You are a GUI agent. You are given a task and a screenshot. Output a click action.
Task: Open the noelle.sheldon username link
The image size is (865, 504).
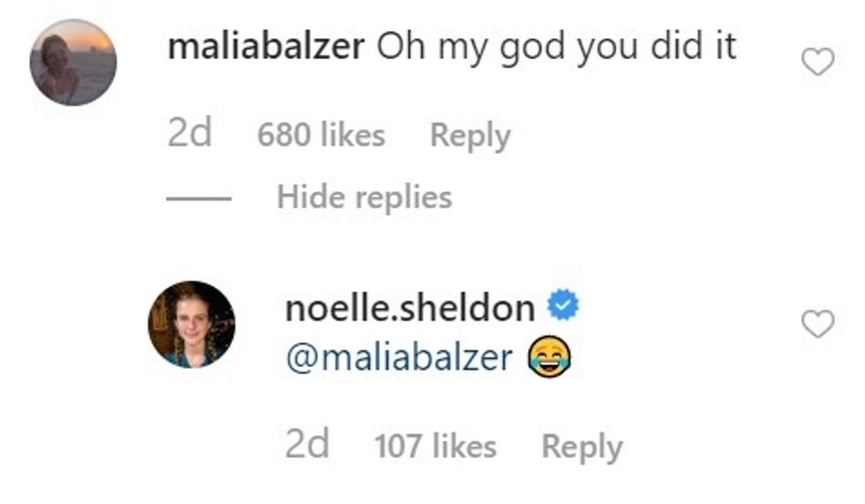click(x=410, y=308)
